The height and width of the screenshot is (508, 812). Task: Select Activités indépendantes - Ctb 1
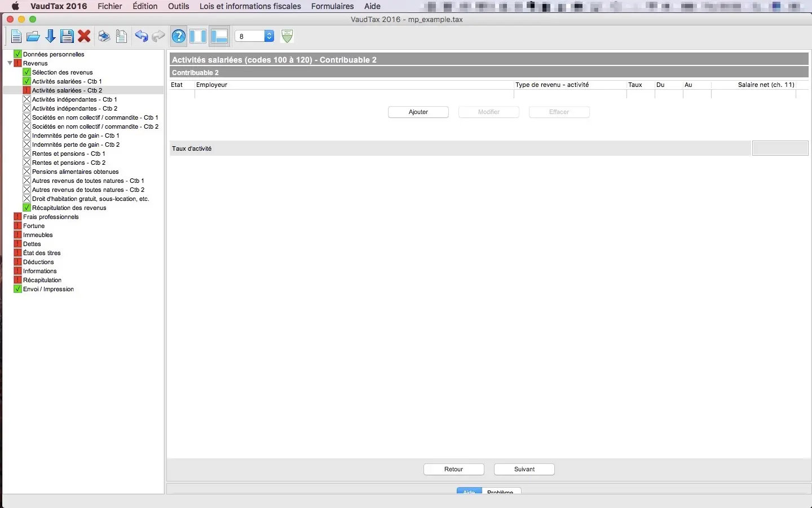[74, 99]
